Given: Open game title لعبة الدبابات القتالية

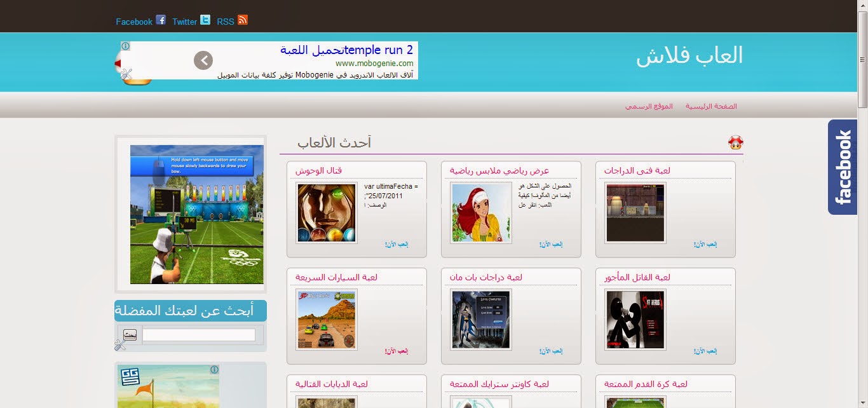Looking at the screenshot, I should coord(332,384).
